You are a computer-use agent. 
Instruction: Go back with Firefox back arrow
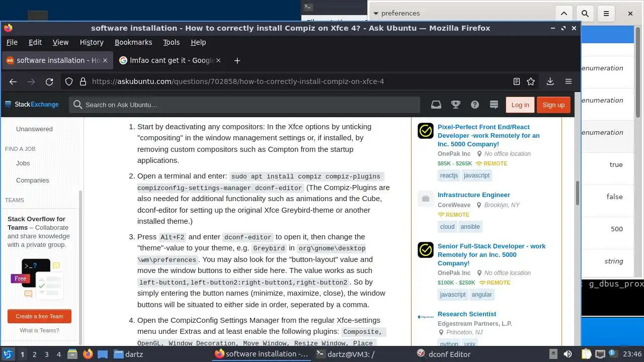13,81
